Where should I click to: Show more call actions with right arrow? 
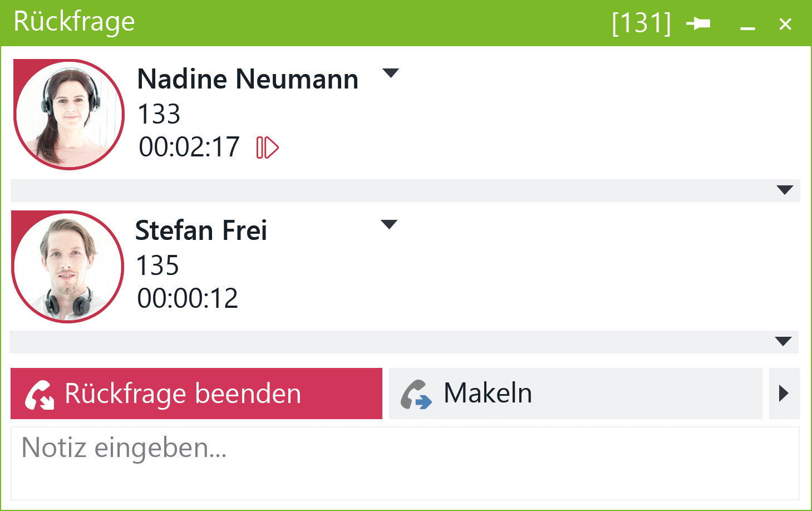(784, 394)
